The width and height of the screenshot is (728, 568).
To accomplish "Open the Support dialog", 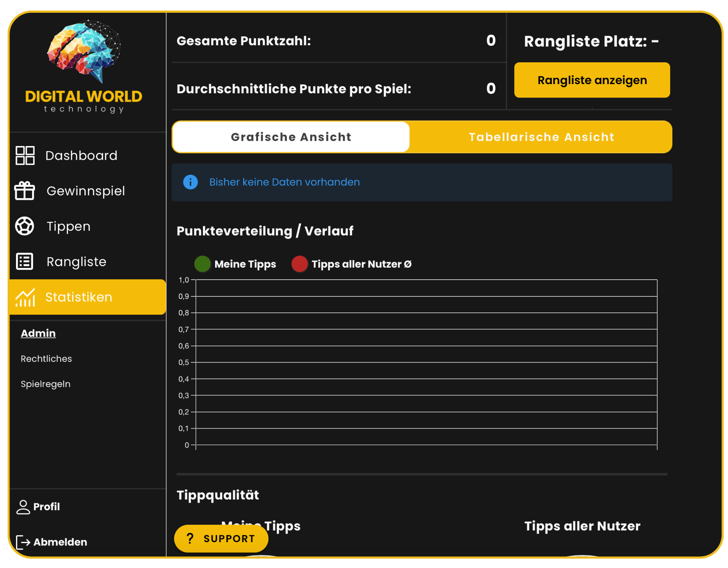I will (x=221, y=538).
